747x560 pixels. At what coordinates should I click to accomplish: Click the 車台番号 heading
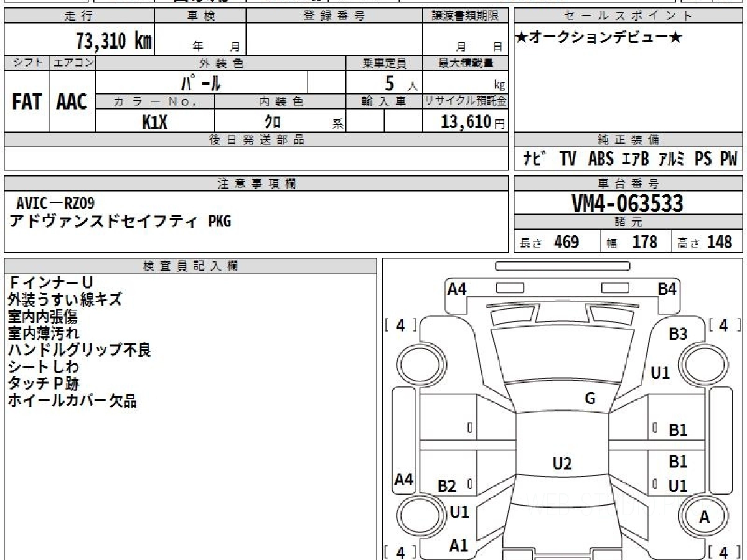tap(629, 184)
